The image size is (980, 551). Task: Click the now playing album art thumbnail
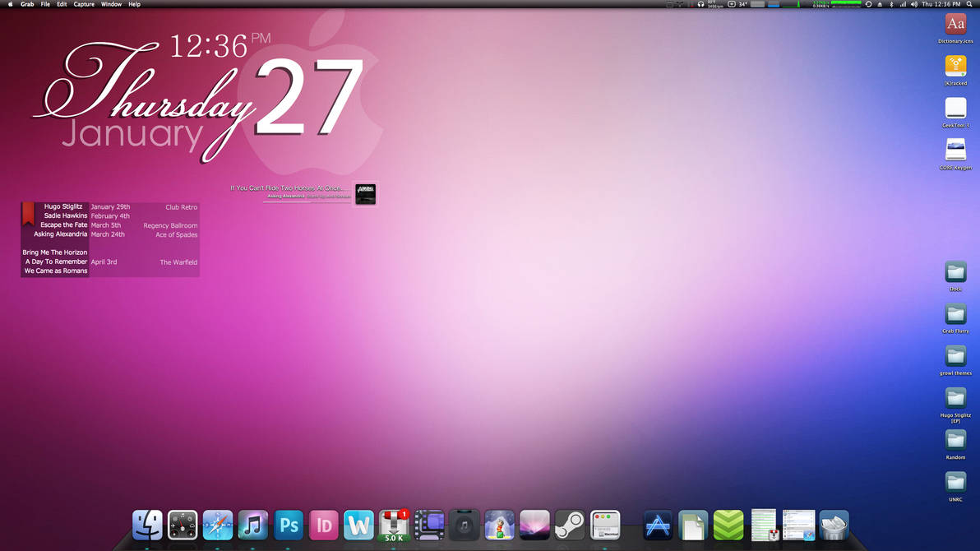[366, 193]
